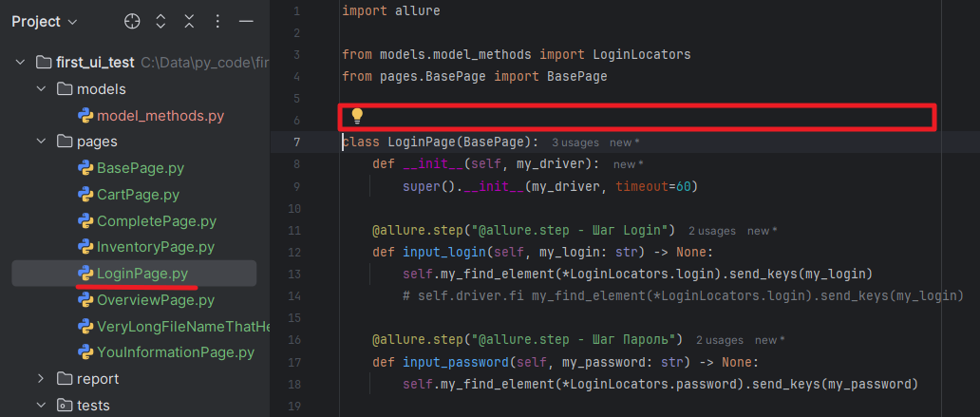Viewport: 980px width, 417px height.
Task: Click BasePage in the pages.BasePage import line
Action: point(576,76)
